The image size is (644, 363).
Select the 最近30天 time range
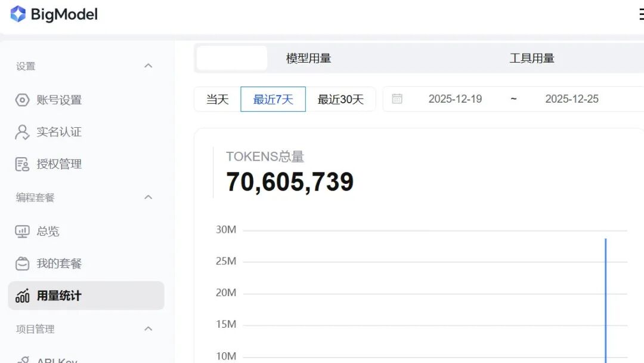click(x=340, y=99)
